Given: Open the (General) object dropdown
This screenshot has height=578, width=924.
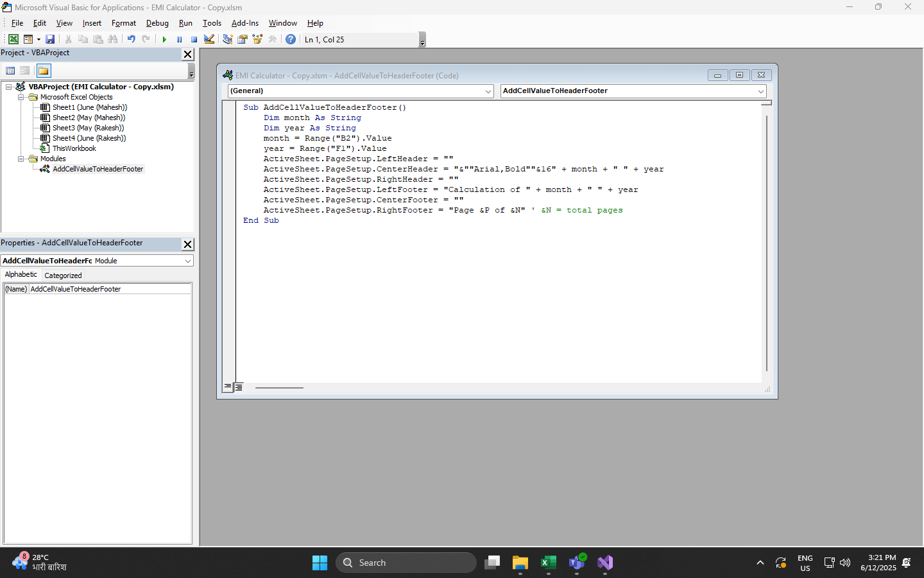Looking at the screenshot, I should tap(361, 91).
